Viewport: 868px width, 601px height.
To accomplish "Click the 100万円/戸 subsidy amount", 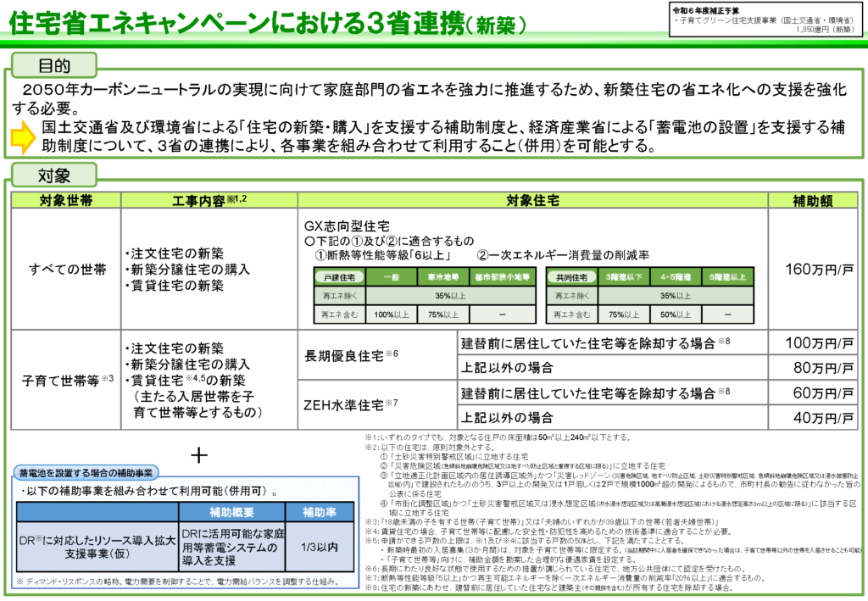I will coord(820,343).
